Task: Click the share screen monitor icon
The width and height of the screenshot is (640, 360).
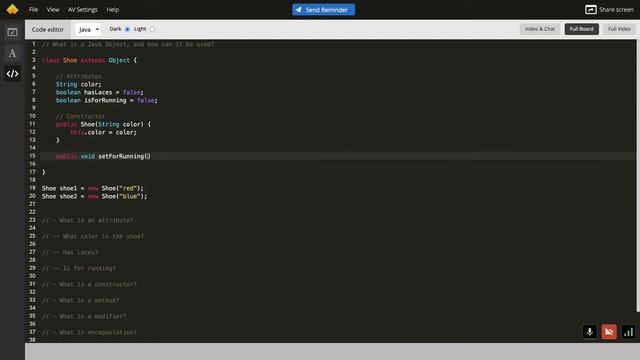Action: point(591,9)
